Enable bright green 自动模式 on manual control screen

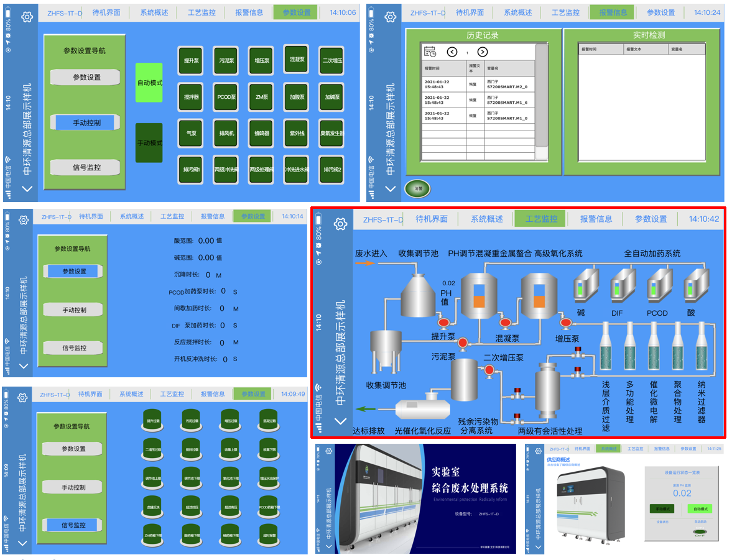(x=149, y=82)
